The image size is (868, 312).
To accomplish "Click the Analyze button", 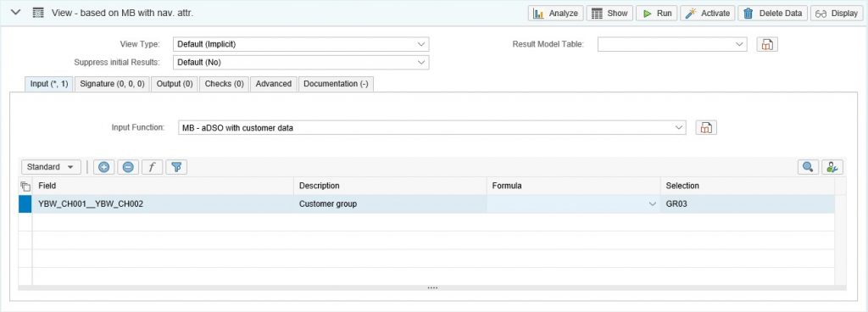I will (x=556, y=14).
